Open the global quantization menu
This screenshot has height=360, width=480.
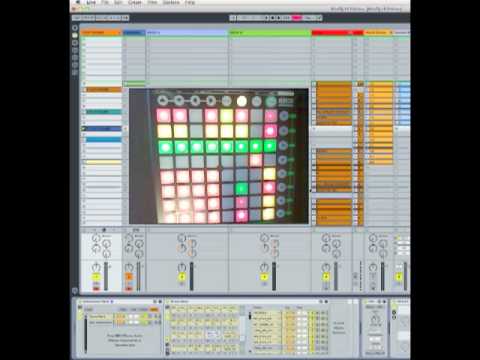click(308, 18)
